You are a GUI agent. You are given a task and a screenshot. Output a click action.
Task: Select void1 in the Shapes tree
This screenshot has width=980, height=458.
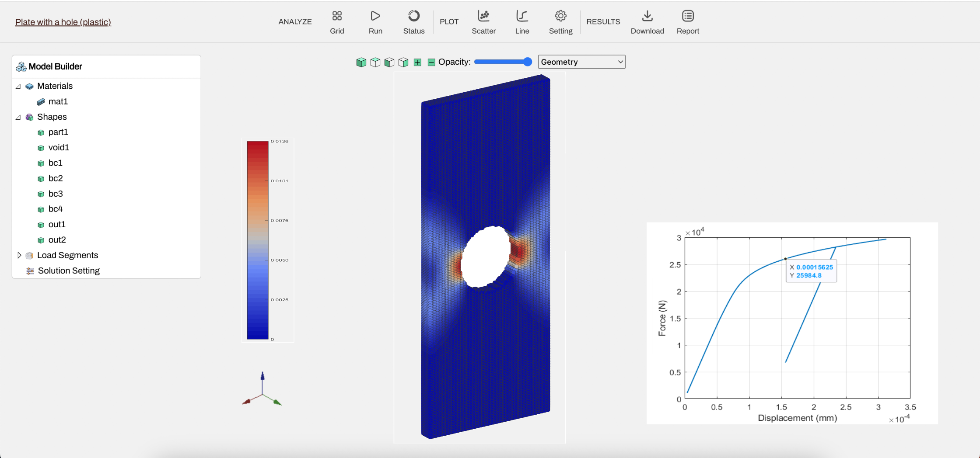[x=59, y=148]
